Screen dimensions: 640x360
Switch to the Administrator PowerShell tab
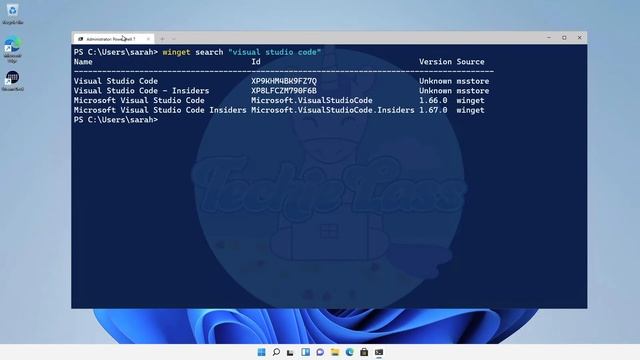[114, 39]
